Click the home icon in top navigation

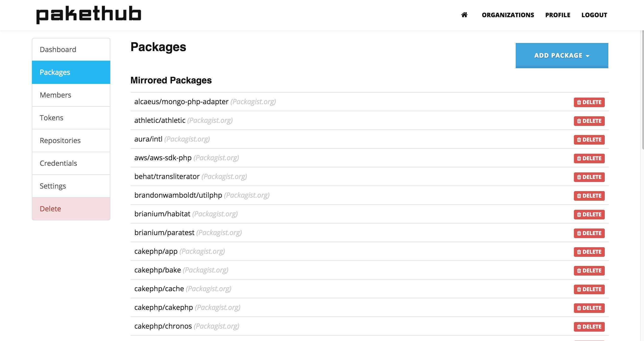(464, 15)
